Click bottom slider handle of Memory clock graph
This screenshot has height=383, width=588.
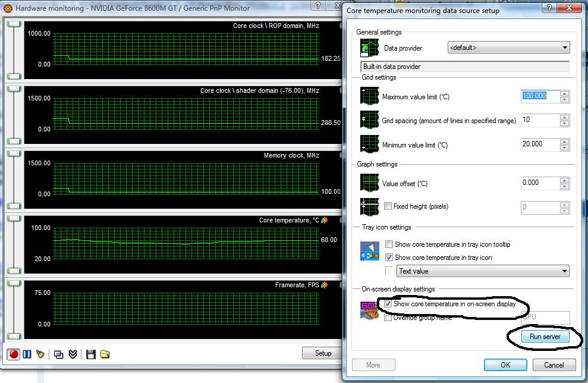tap(14, 206)
